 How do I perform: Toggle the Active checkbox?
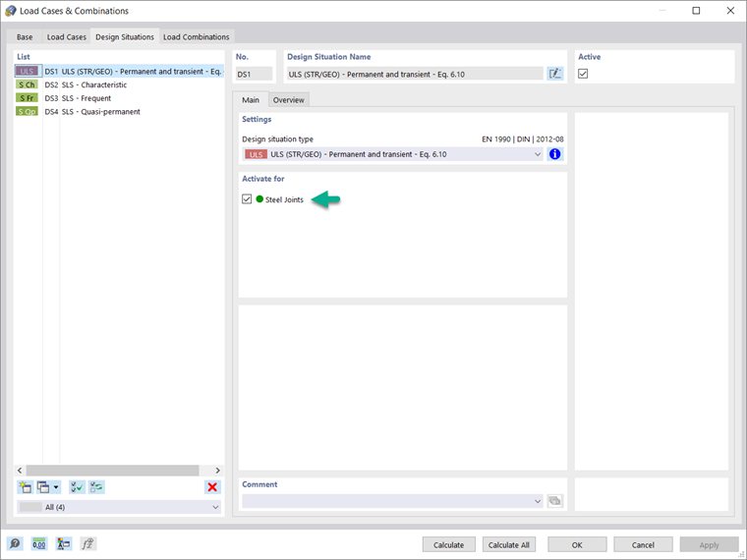click(x=583, y=74)
